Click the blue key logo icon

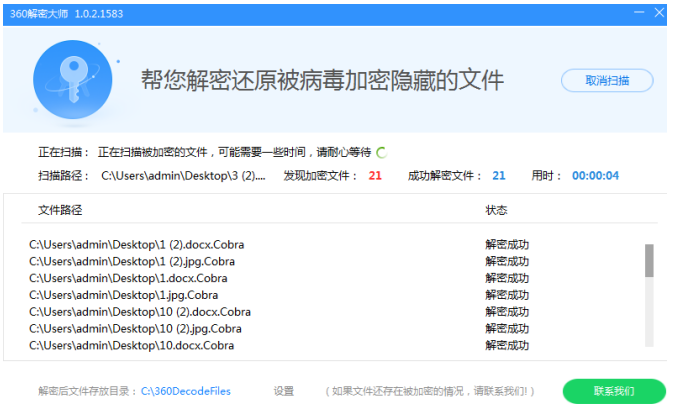[x=73, y=80]
